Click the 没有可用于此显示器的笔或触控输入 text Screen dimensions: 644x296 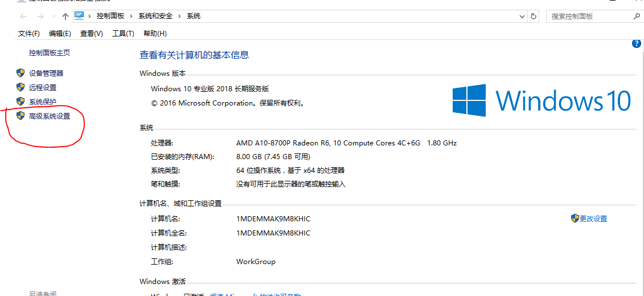pos(291,184)
